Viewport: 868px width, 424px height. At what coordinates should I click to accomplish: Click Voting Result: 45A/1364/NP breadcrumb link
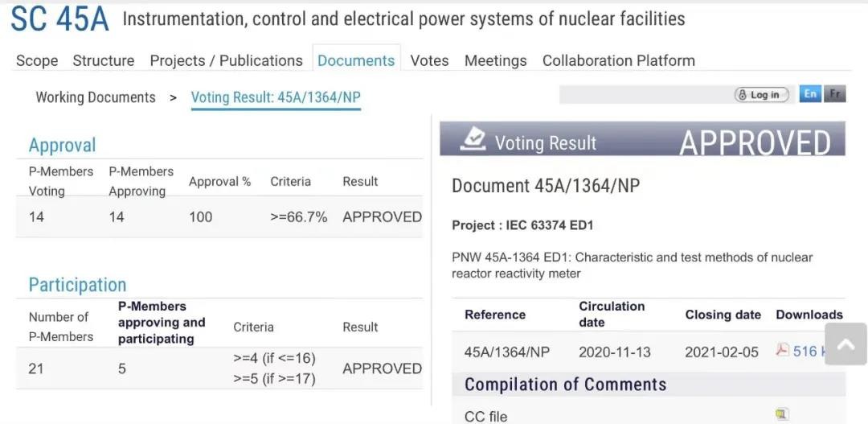[276, 97]
